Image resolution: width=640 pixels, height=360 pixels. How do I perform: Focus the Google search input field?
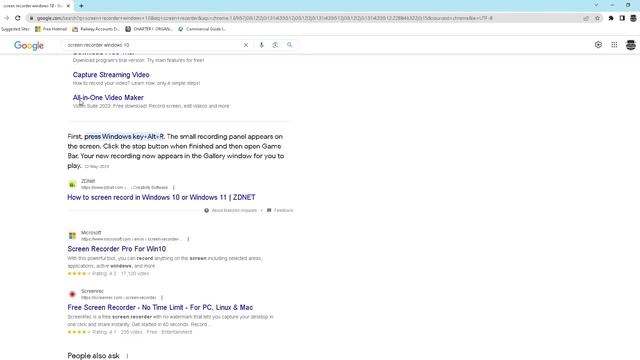point(153,45)
